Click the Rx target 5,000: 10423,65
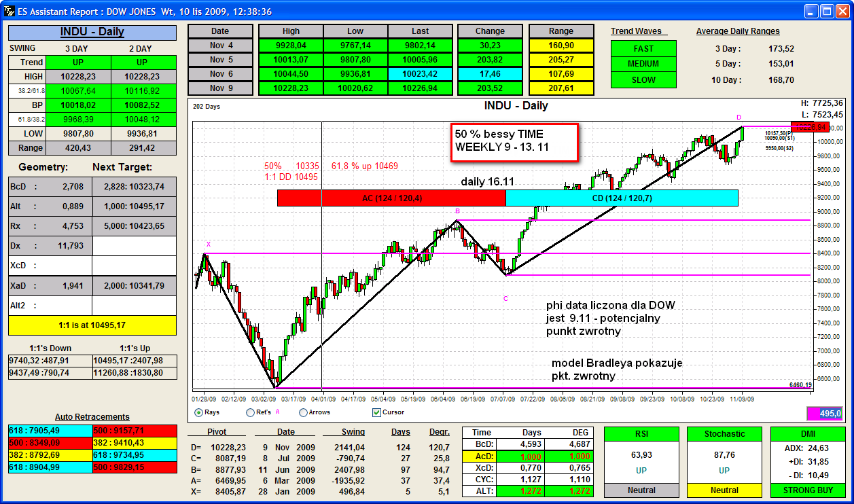This screenshot has width=854, height=504. [x=135, y=226]
